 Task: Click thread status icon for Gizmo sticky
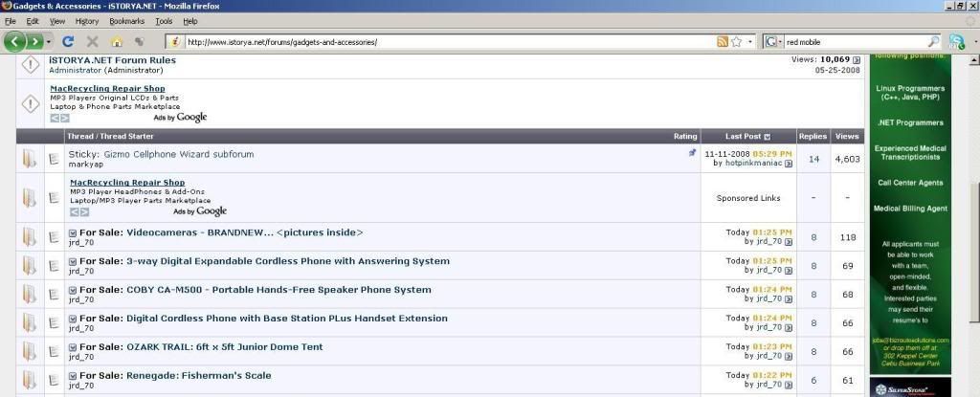click(30, 159)
